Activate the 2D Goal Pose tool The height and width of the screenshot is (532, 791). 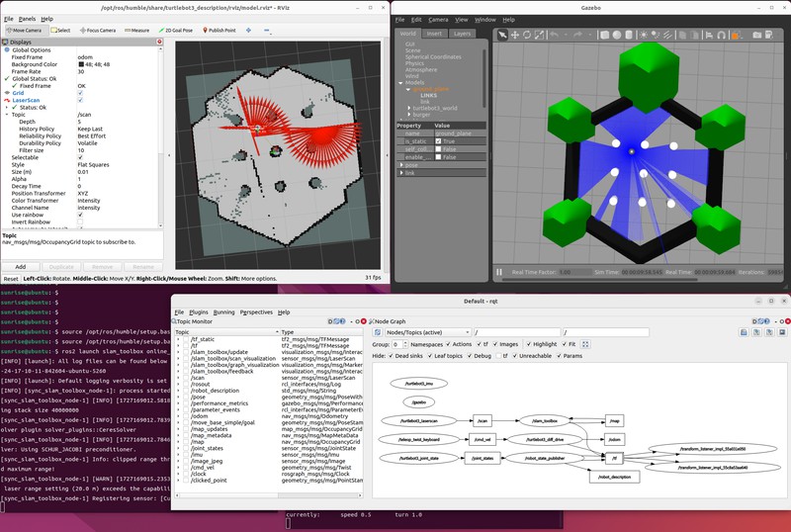click(x=175, y=31)
